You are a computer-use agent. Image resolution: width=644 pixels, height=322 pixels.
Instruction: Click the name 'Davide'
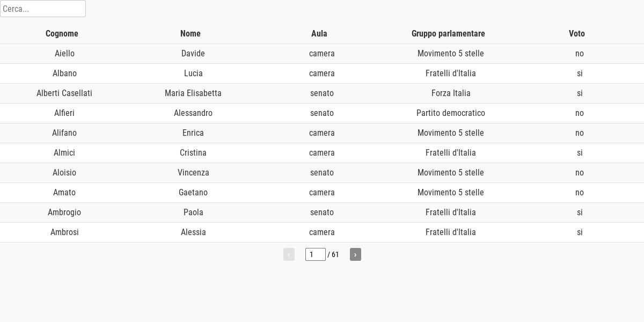pyautogui.click(x=193, y=54)
